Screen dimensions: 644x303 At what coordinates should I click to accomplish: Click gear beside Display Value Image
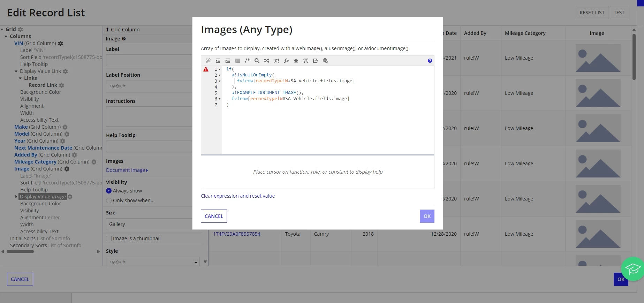tap(70, 197)
